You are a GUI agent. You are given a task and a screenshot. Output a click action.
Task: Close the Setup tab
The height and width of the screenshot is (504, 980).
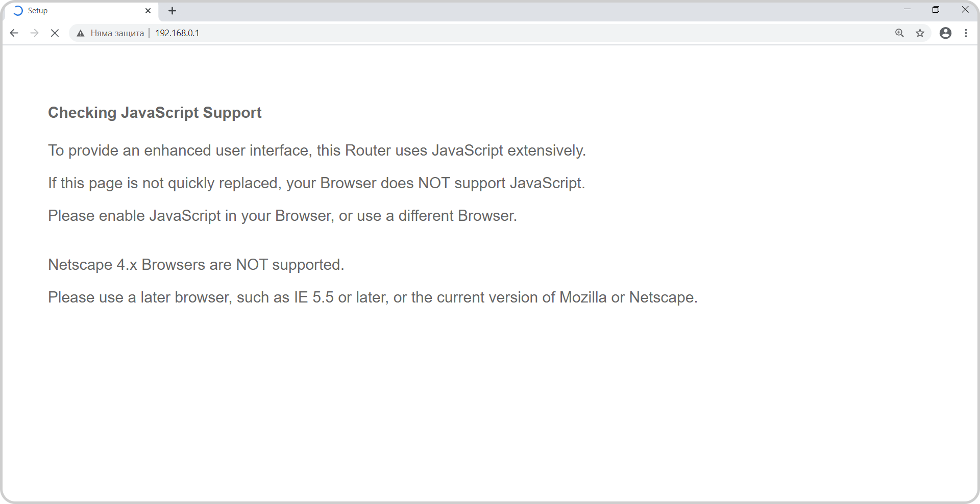tap(148, 11)
